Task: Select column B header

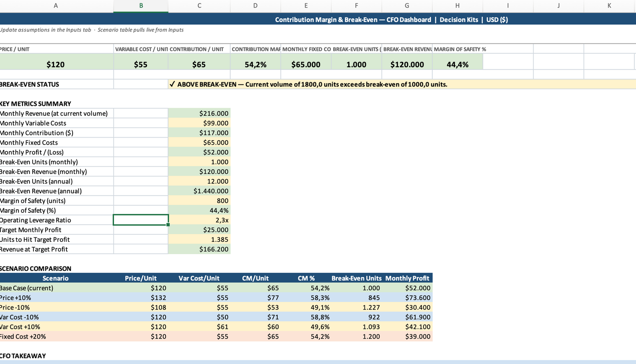Action: (141, 6)
